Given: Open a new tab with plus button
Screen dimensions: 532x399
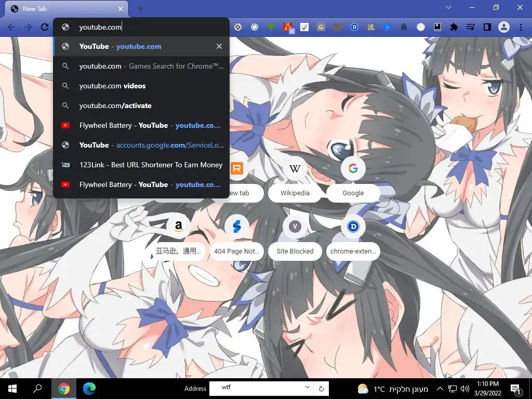Looking at the screenshot, I should click(140, 9).
